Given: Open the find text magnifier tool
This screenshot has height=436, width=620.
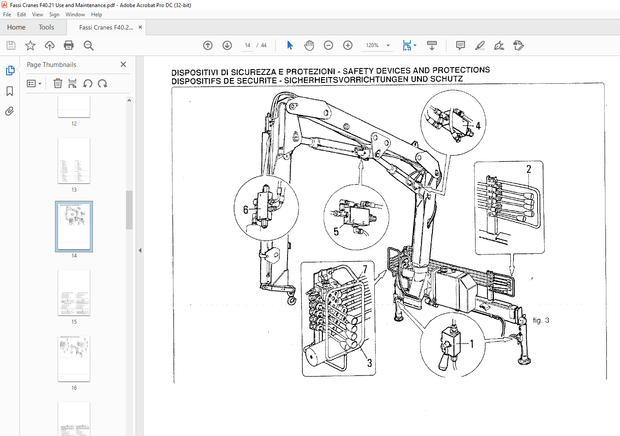Looking at the screenshot, I should 89,45.
